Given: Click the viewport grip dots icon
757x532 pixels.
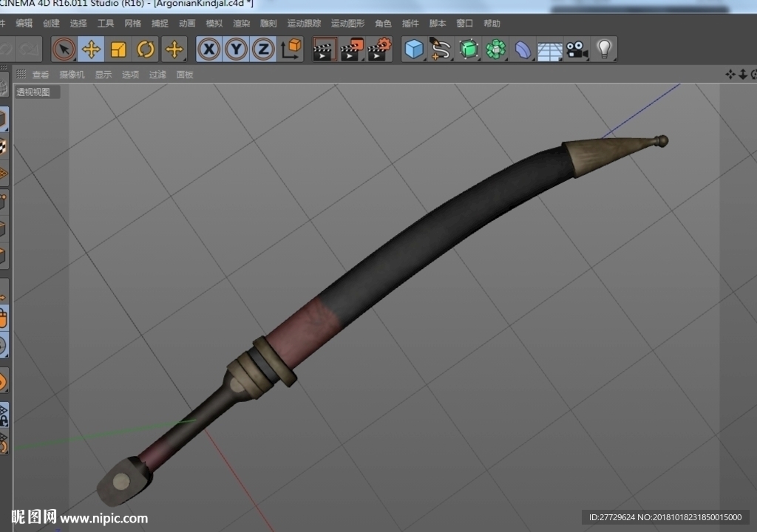Looking at the screenshot, I should pos(21,74).
